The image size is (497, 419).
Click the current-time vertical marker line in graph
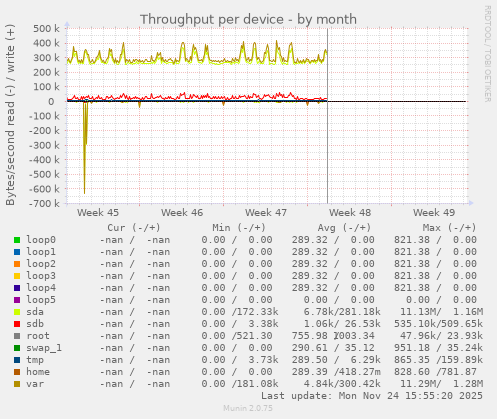point(327,116)
